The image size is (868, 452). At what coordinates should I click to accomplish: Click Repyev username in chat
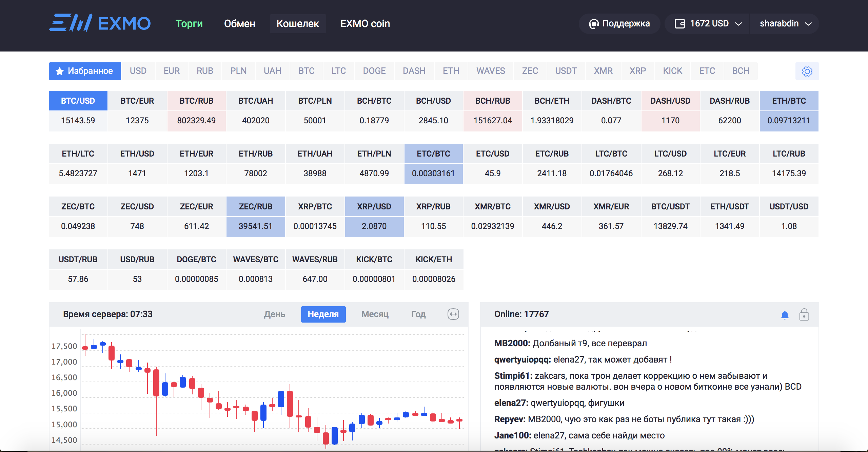pos(510,419)
